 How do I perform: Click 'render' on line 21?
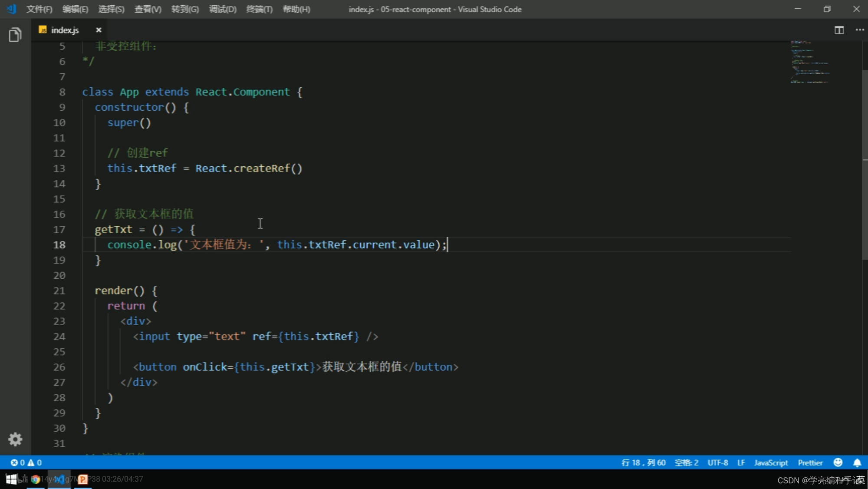coord(113,291)
